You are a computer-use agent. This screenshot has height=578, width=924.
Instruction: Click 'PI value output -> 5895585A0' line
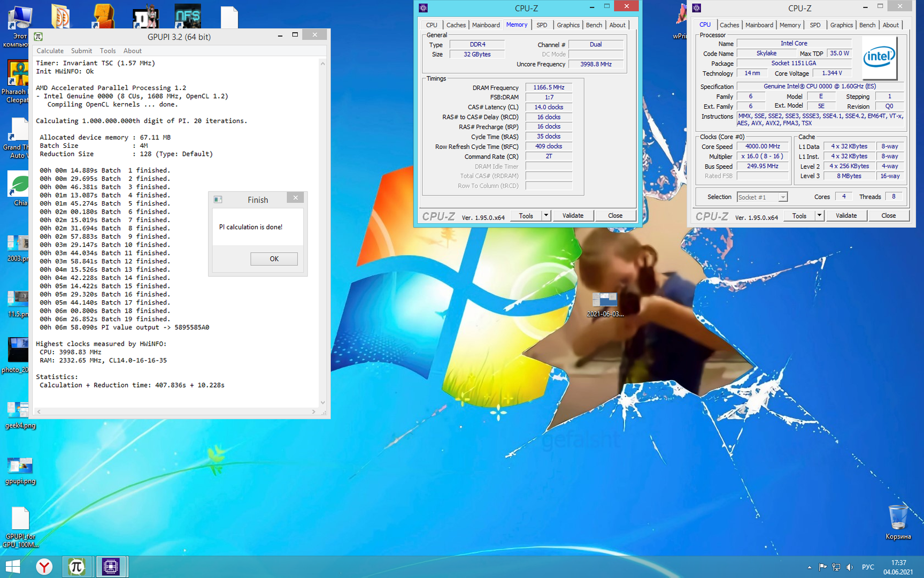click(x=125, y=328)
